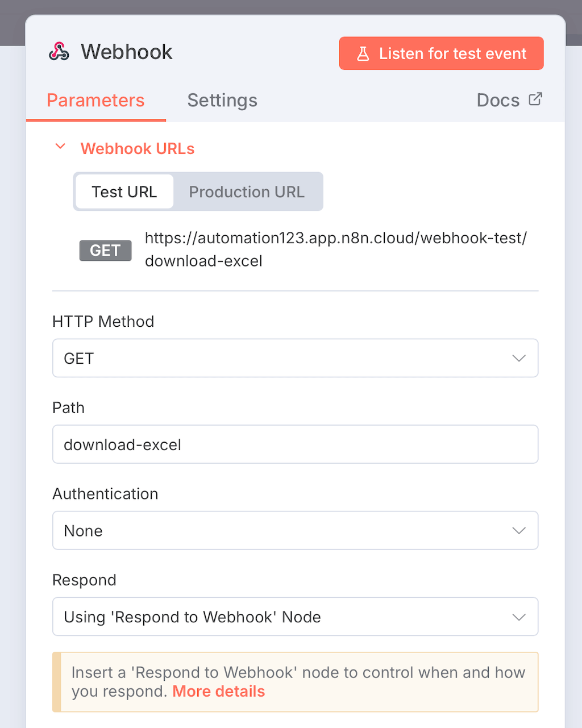
Task: Click the external link icon beside Docs
Action: (x=535, y=99)
